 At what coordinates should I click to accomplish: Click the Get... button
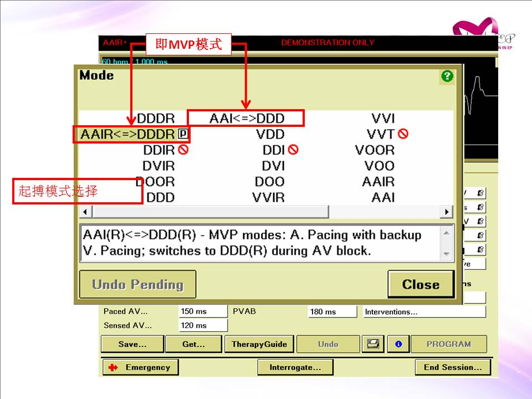193,344
